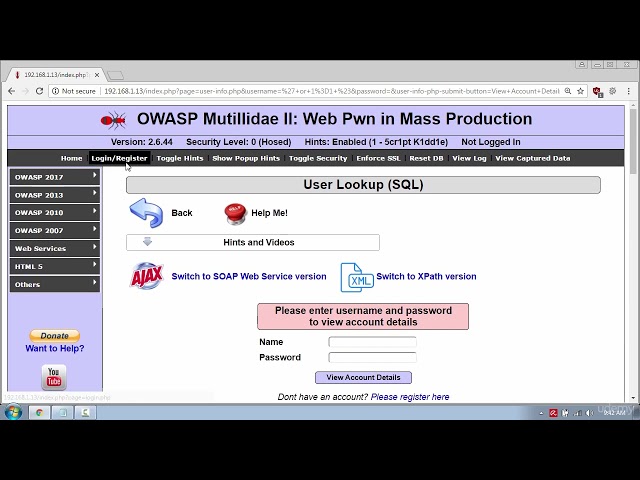Image resolution: width=640 pixels, height=480 pixels.
Task: Expand the Hints and Videos section
Action: [253, 242]
